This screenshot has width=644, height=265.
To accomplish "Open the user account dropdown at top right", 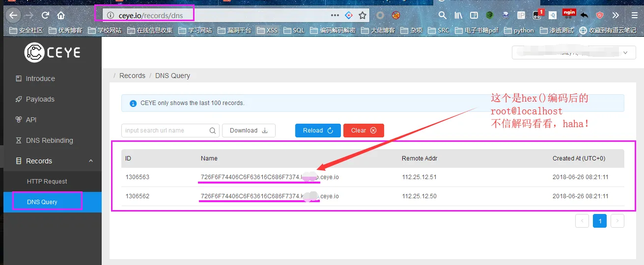I will click(x=574, y=53).
